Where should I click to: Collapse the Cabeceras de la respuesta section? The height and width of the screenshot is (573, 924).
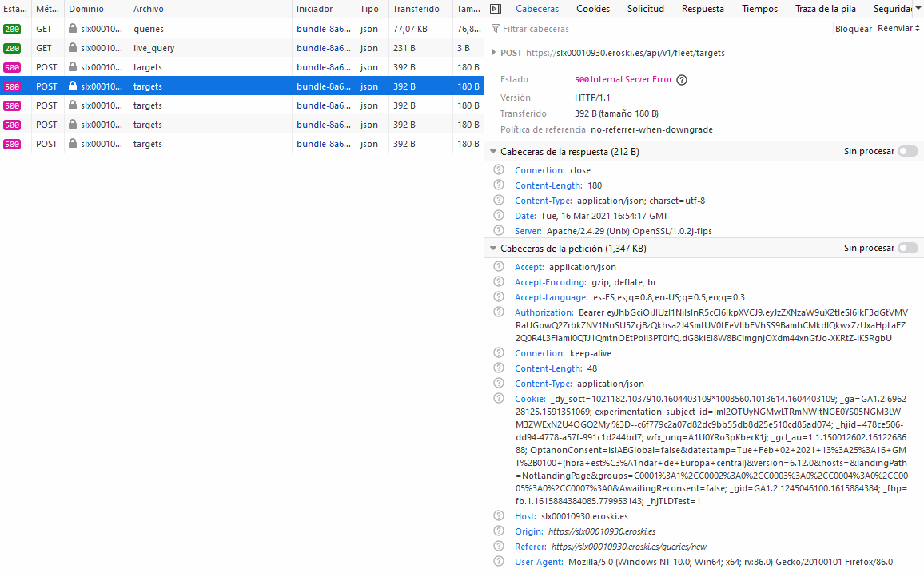493,149
